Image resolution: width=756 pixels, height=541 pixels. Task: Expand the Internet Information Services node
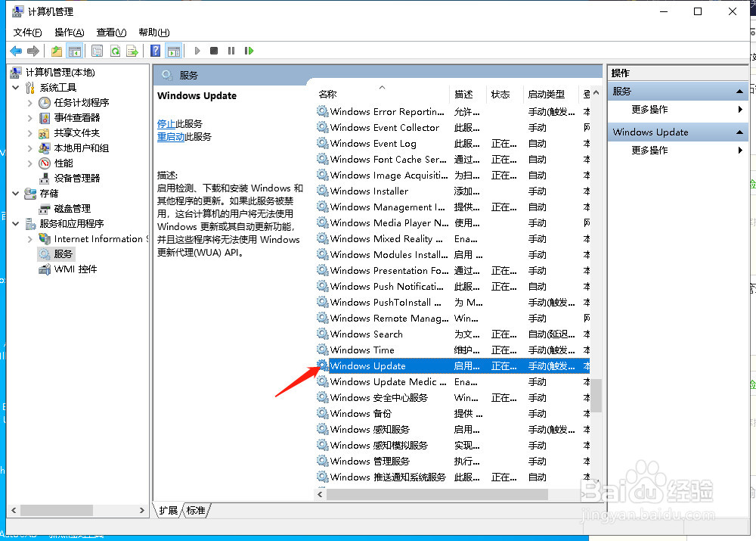tap(29, 238)
